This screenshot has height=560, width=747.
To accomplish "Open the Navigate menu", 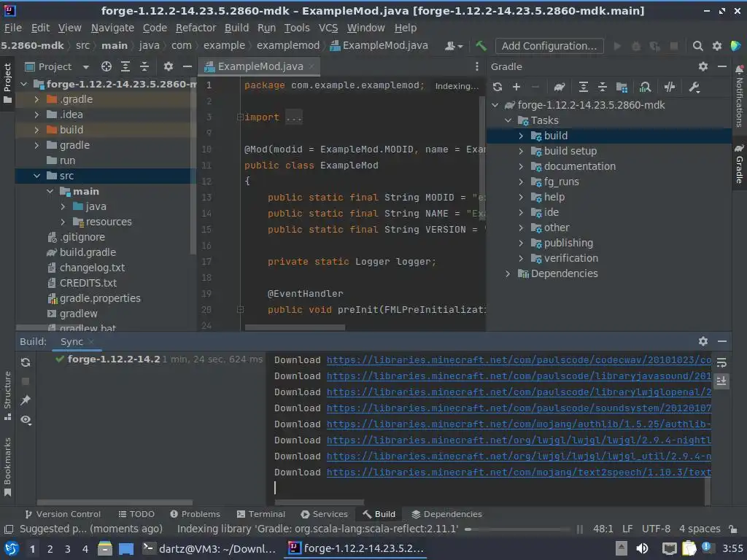I will pos(112,28).
